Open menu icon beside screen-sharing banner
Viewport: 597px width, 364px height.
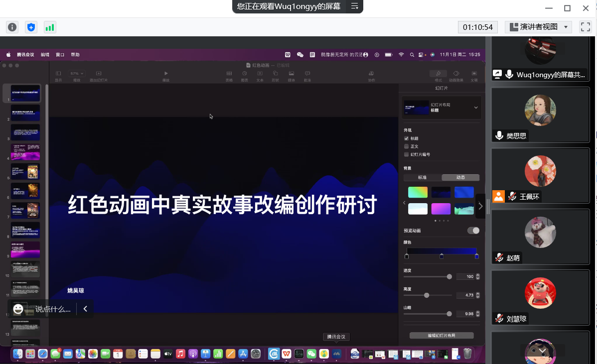[355, 6]
